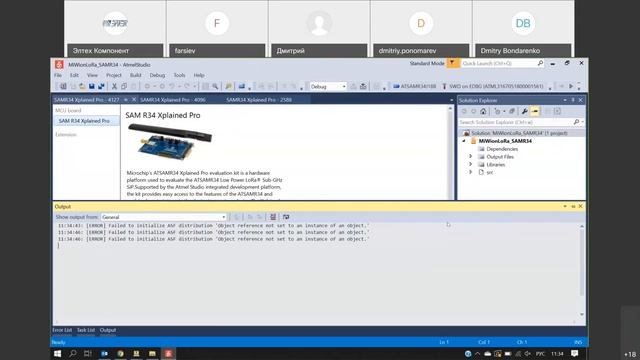Click the SWD on EDBG tool button
The width and height of the screenshot is (640, 360).
(493, 86)
